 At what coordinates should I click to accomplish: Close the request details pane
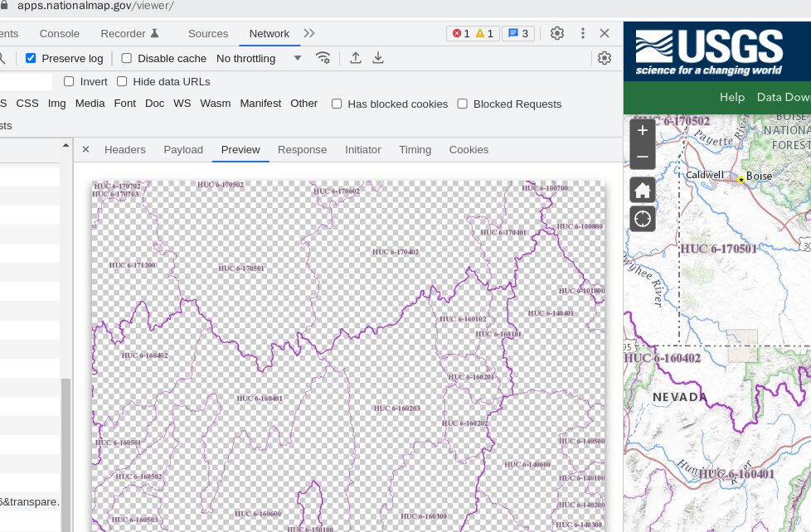(85, 150)
